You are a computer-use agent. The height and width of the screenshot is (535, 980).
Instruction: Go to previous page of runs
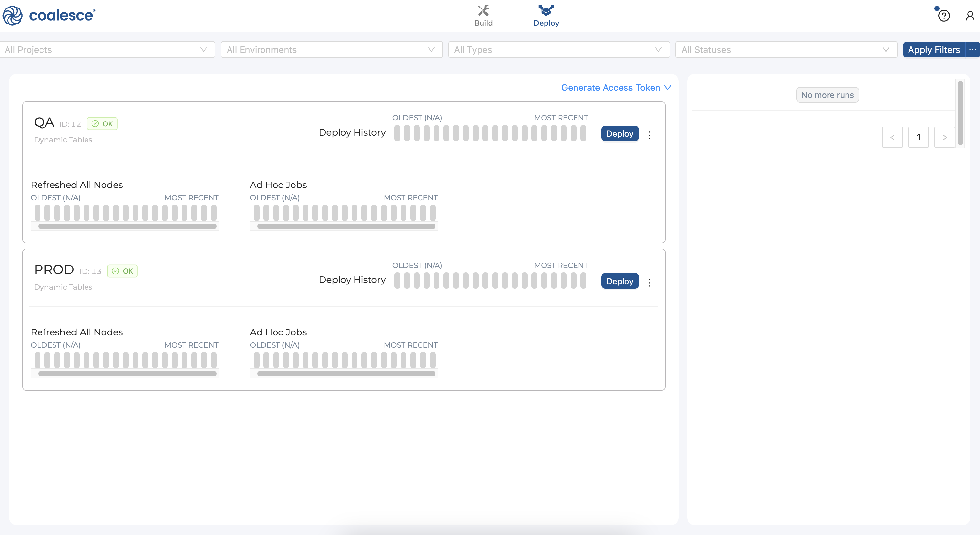tap(892, 138)
